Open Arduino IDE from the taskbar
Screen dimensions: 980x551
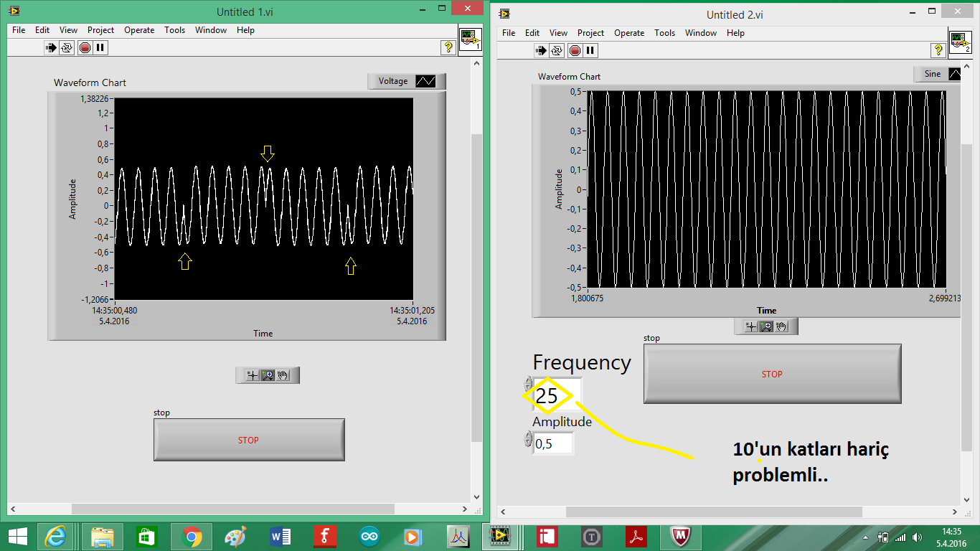pos(369,537)
